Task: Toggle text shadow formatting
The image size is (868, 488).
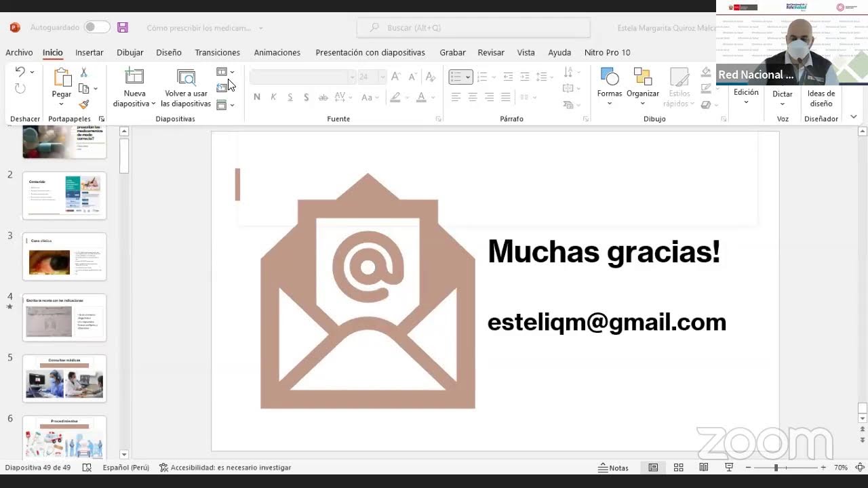Action: tap(307, 97)
